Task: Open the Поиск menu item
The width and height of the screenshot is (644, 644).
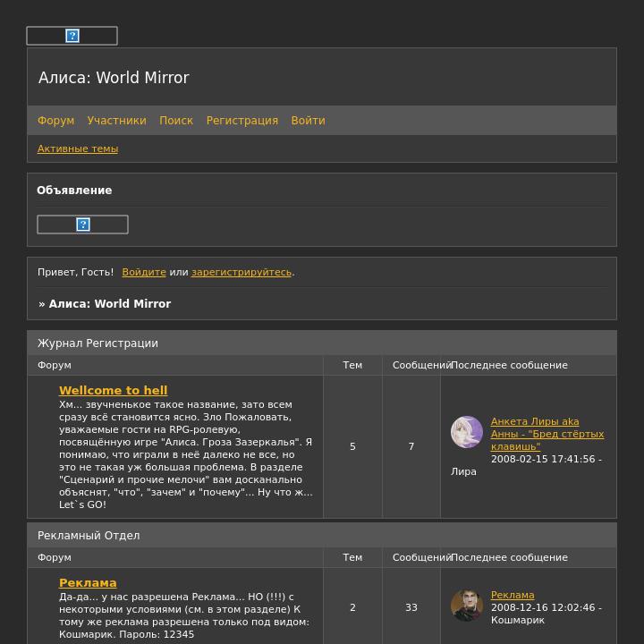Action: pos(176,121)
